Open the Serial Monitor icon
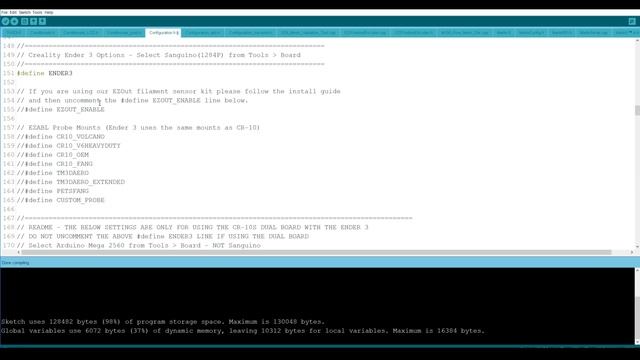 [632, 21]
